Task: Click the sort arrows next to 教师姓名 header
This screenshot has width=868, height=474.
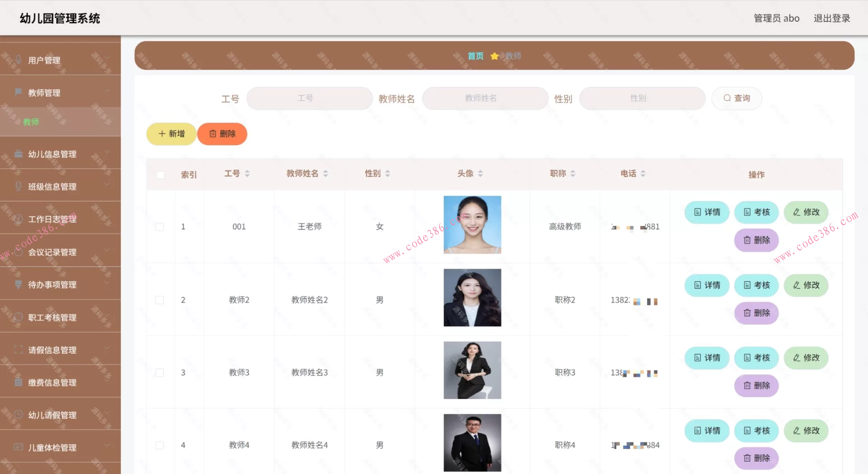Action: (325, 174)
